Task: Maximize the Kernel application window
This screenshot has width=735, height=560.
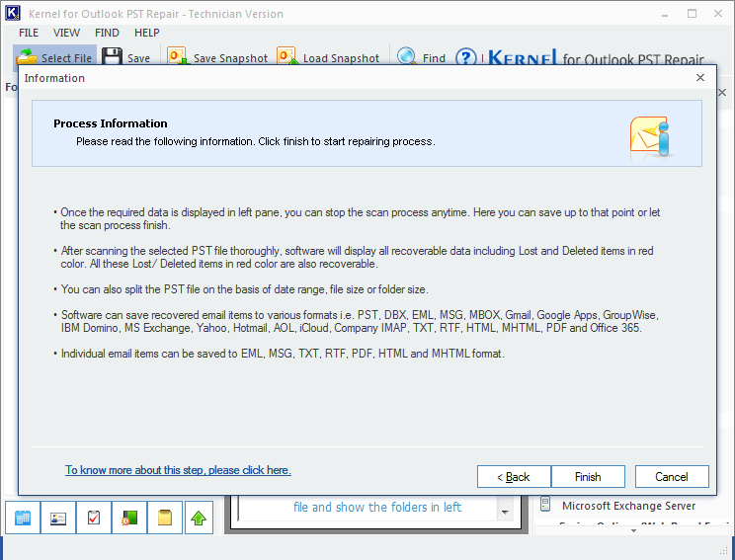Action: pos(692,14)
